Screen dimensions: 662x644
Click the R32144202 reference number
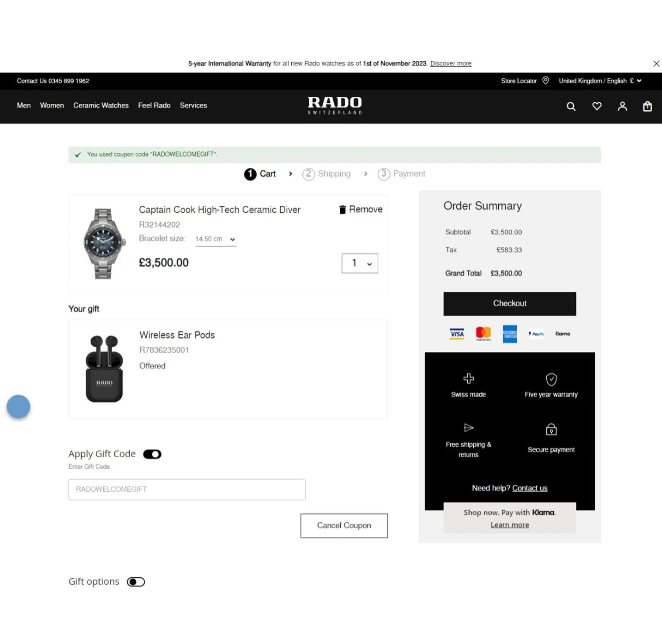pyautogui.click(x=159, y=225)
